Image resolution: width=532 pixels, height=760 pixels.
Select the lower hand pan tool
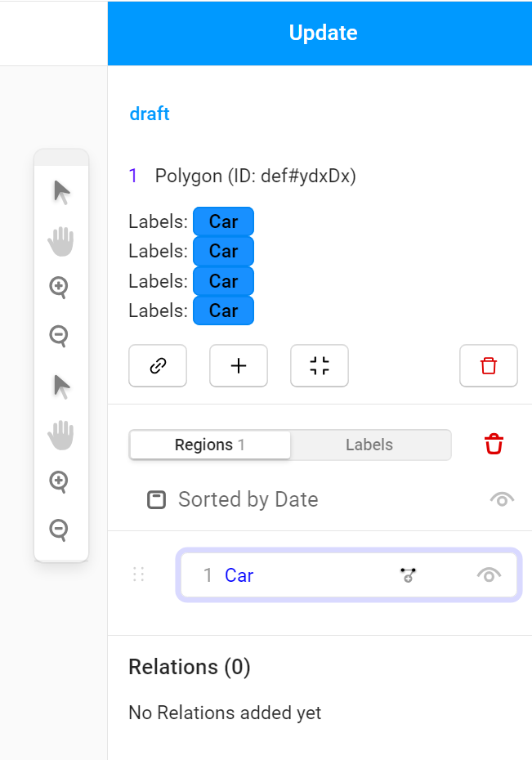pyautogui.click(x=61, y=434)
